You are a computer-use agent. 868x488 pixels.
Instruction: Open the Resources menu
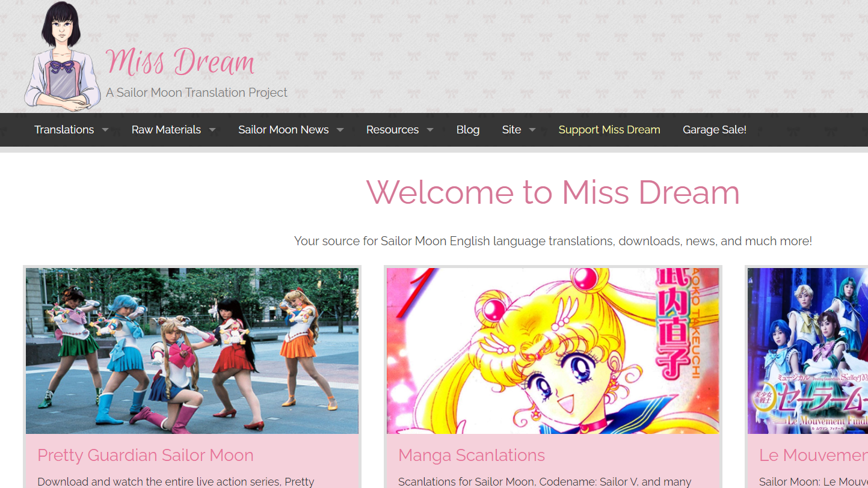392,130
